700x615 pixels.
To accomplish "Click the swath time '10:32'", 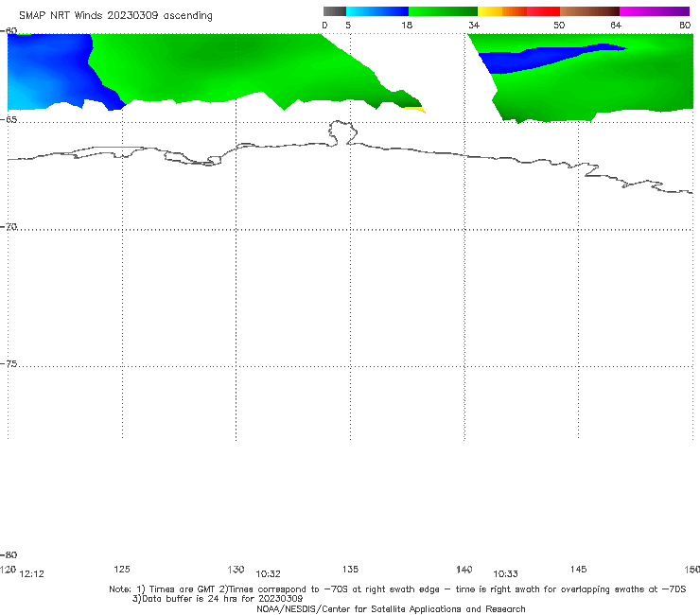I will (x=268, y=574).
